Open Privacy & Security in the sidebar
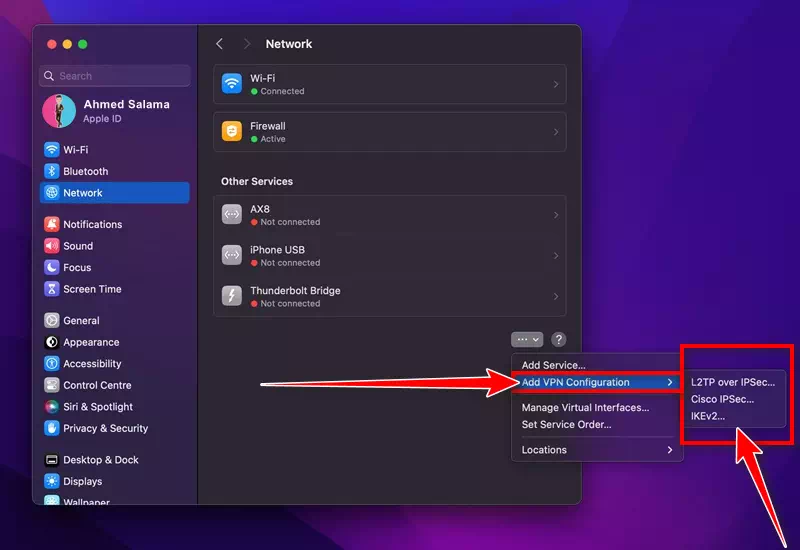 coord(114,428)
